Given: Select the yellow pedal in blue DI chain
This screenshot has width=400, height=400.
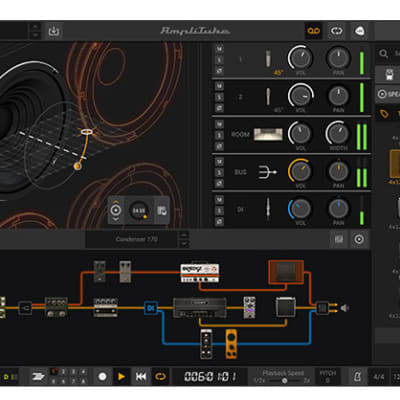Looking at the screenshot, I should 231,344.
